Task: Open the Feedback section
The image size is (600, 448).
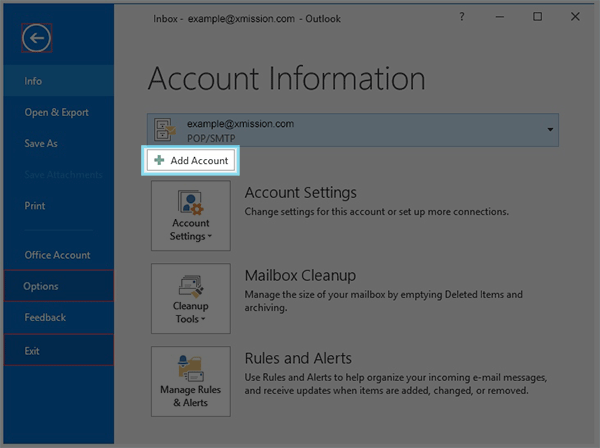Action: coord(59,317)
